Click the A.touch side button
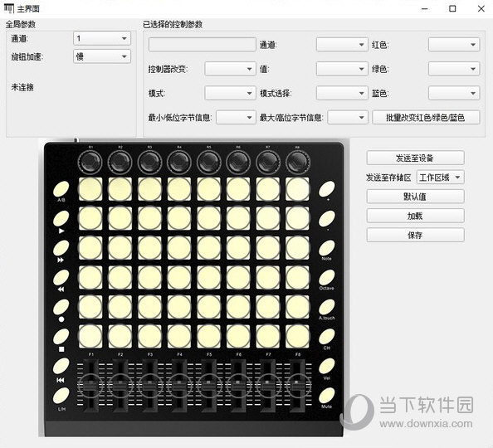 coord(327,306)
